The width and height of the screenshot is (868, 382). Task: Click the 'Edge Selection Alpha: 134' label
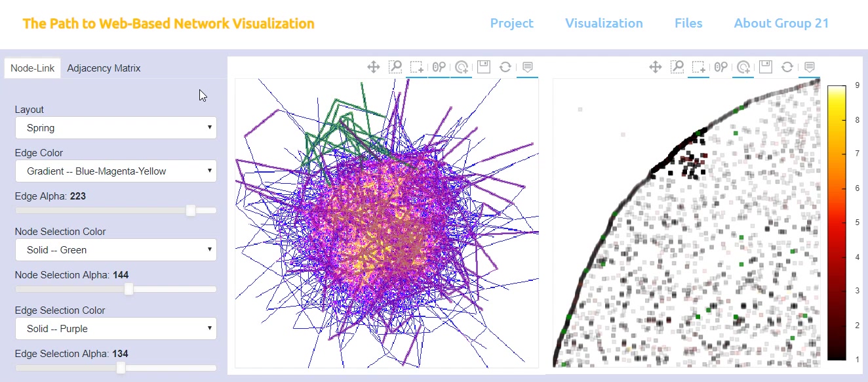(71, 354)
